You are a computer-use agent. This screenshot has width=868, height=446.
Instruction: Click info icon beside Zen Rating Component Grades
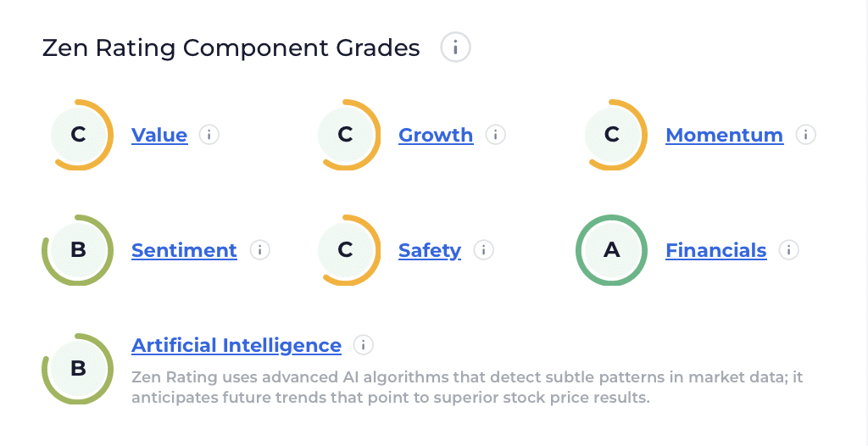coord(455,47)
